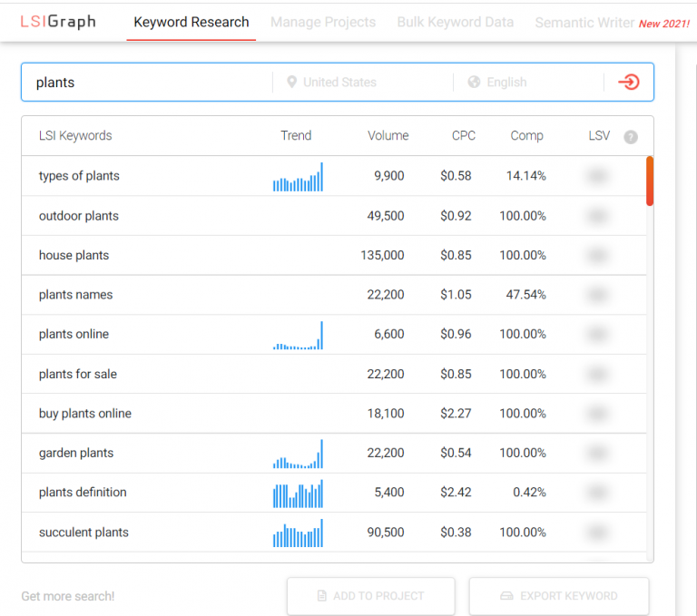This screenshot has height=616, width=697.
Task: Click the LSV help question mark icon
Action: pos(631,137)
